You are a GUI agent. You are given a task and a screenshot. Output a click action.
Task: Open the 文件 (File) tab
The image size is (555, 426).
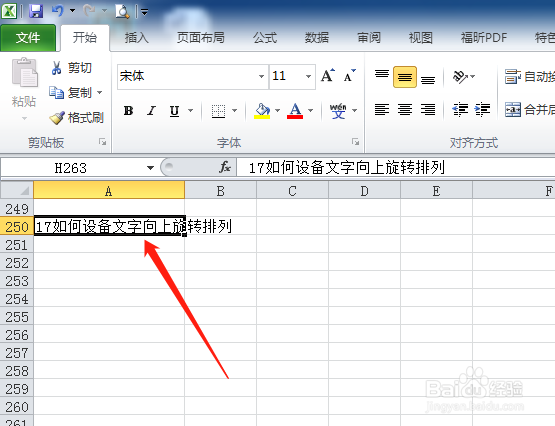28,38
